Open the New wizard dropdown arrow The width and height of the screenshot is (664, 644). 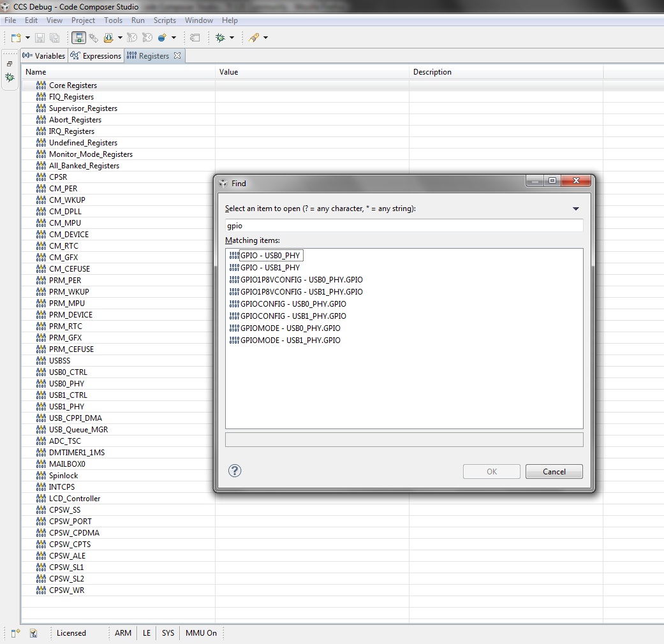click(x=27, y=38)
